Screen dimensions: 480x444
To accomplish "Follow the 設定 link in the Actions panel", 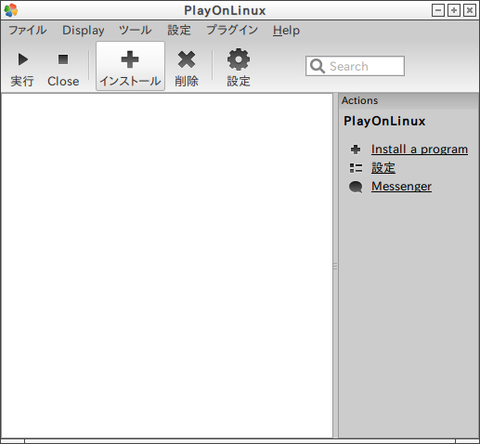I will coord(383,168).
